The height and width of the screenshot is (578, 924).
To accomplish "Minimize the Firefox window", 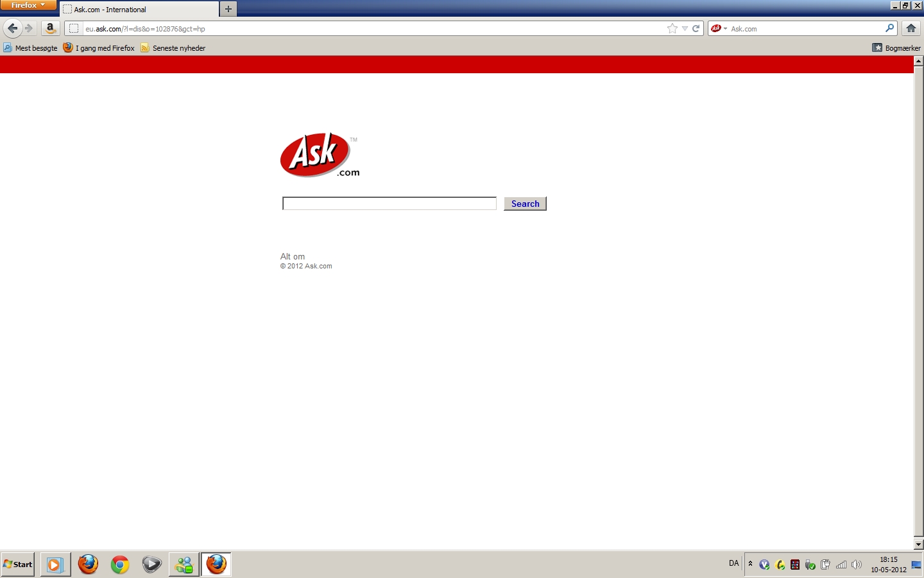I will 895,5.
